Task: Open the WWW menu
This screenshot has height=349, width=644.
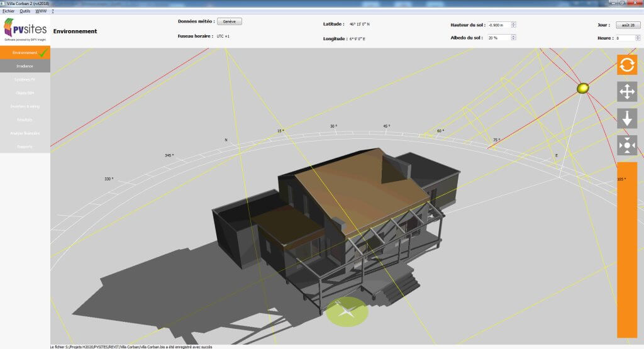Action: pos(41,11)
